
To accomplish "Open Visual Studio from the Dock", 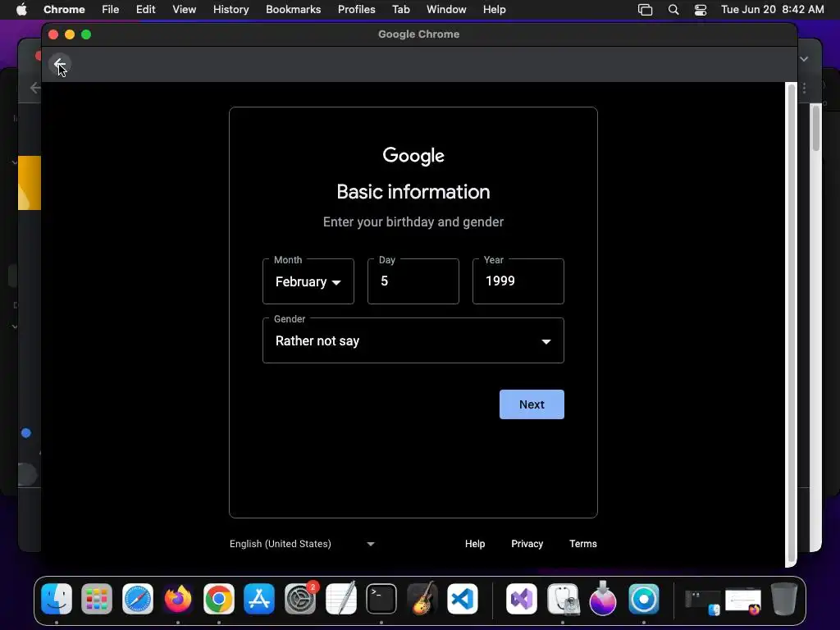I will pyautogui.click(x=522, y=598).
